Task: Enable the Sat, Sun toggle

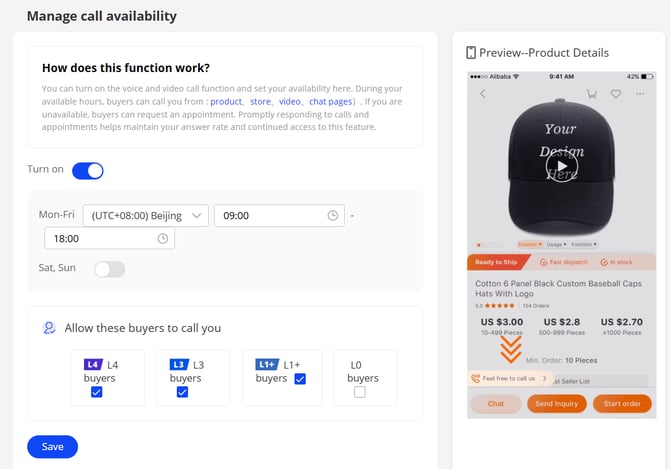Action: 109,268
